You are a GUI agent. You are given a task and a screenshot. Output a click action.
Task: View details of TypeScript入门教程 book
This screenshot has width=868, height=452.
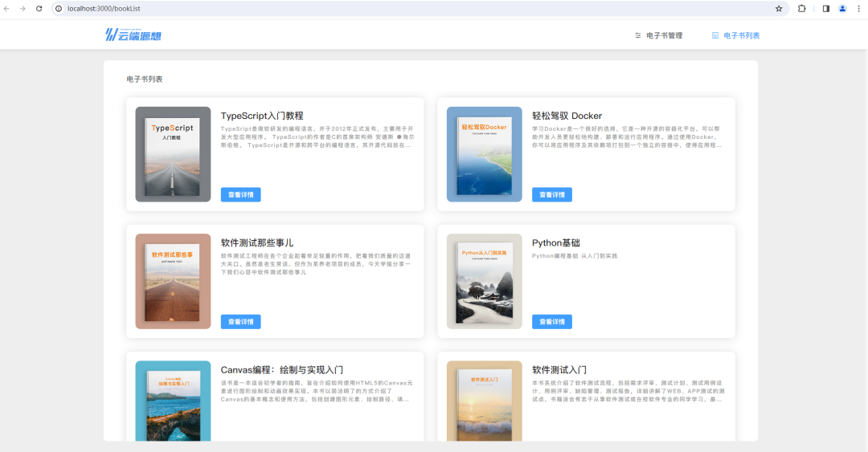click(241, 195)
